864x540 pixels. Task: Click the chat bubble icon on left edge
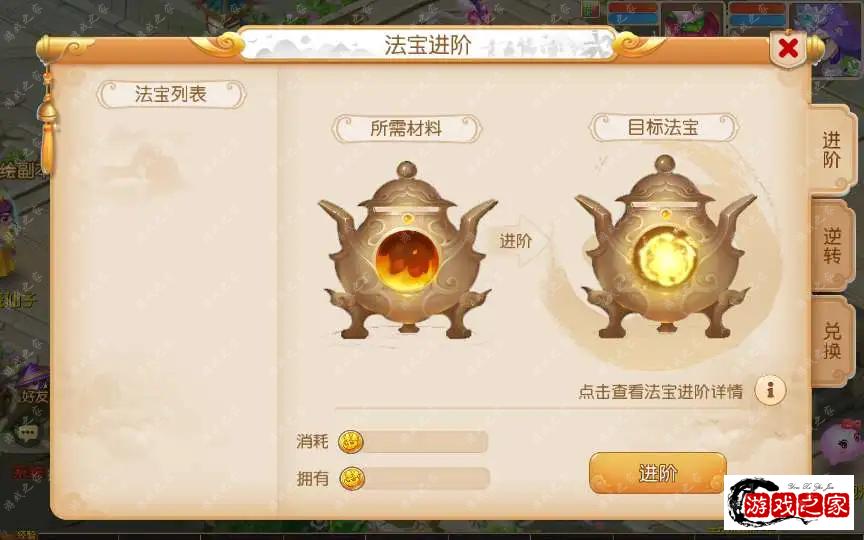pyautogui.click(x=26, y=432)
